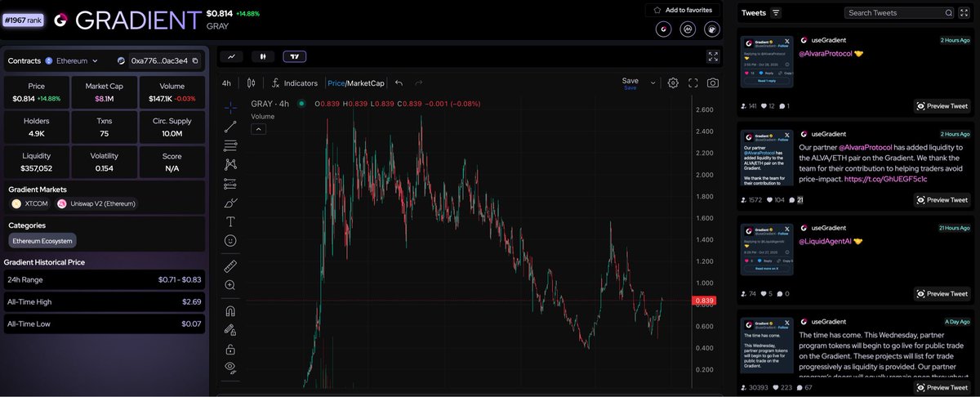Open the CoinGecko link icon
Viewport: 980px width, 397px height.
point(713,29)
